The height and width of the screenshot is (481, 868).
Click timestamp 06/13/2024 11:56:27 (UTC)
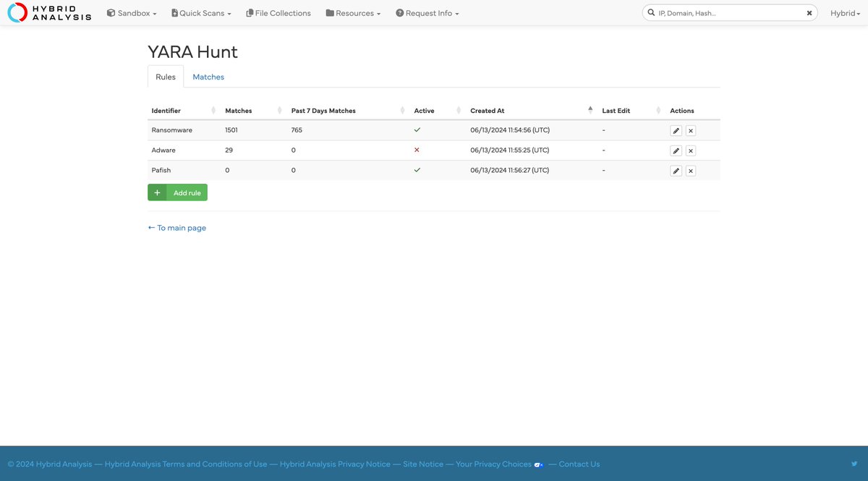coord(510,171)
